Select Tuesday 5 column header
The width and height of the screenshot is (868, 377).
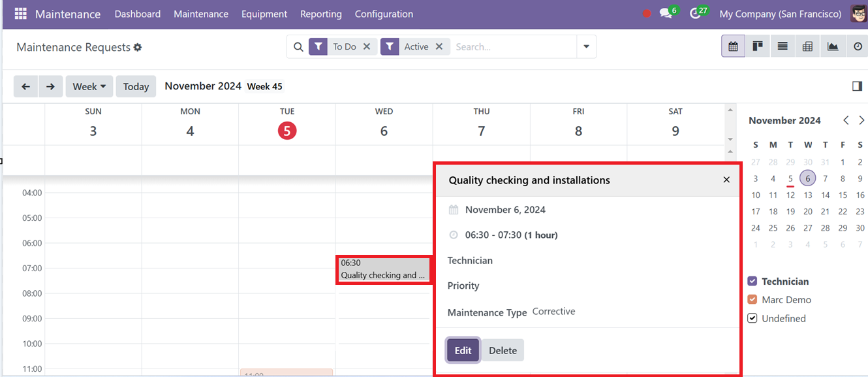[287, 124]
